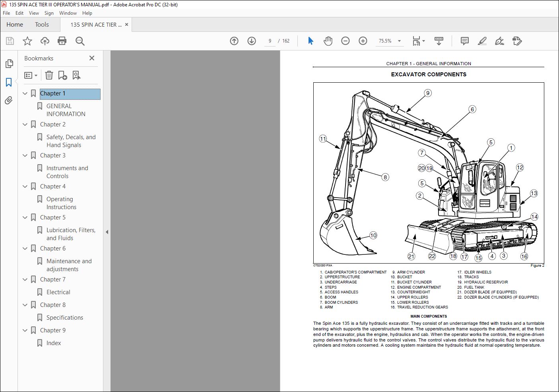Open the stamp/send for review tool

[x=517, y=41]
